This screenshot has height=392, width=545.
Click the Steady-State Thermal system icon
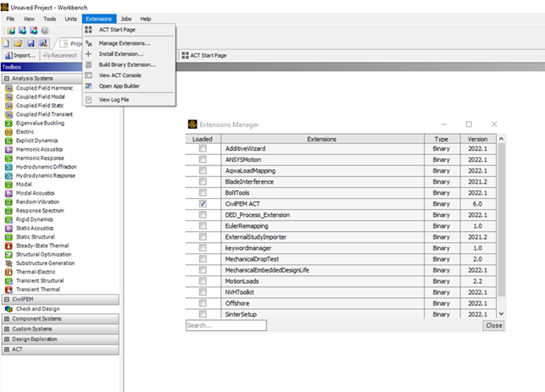pos(8,246)
